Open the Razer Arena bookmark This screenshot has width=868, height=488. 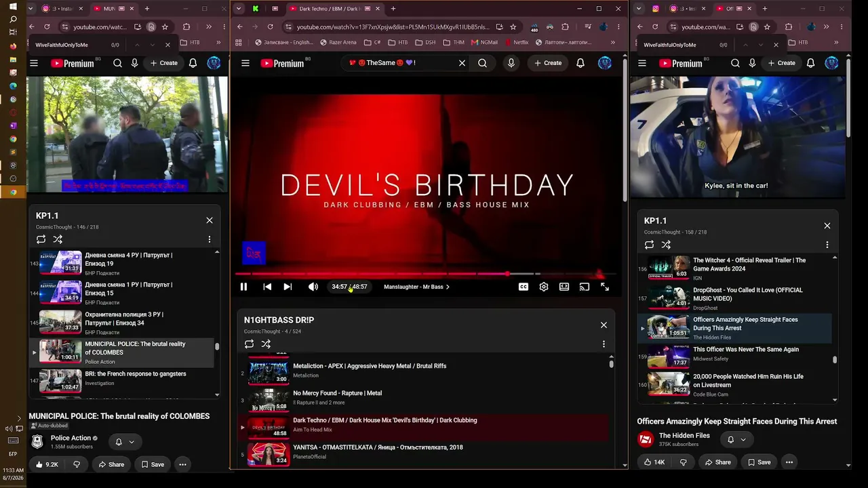point(337,42)
